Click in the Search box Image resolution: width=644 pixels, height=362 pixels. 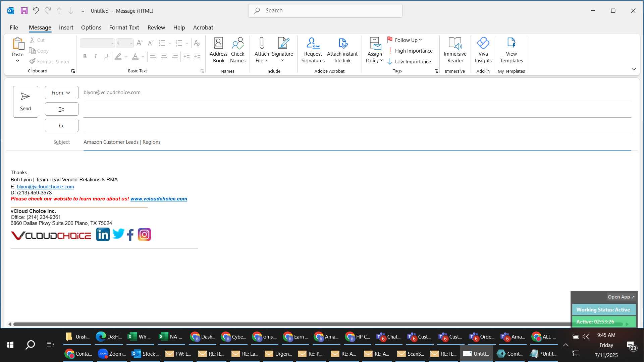click(x=325, y=11)
